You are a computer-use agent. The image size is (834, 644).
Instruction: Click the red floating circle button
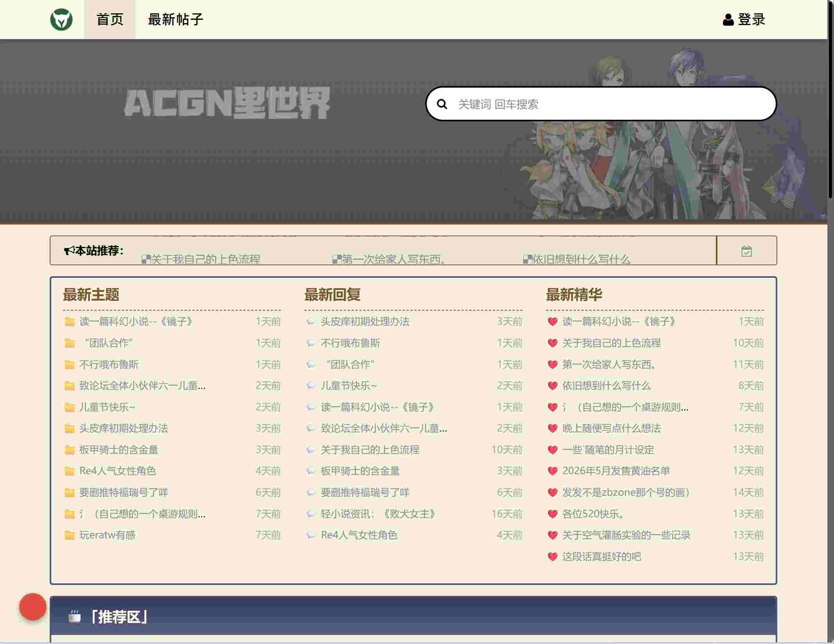(33, 607)
